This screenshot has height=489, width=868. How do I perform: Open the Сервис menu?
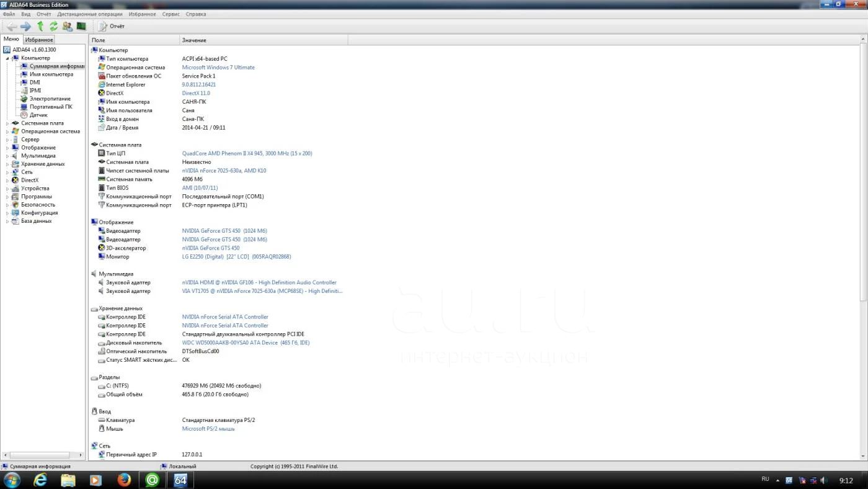(170, 14)
